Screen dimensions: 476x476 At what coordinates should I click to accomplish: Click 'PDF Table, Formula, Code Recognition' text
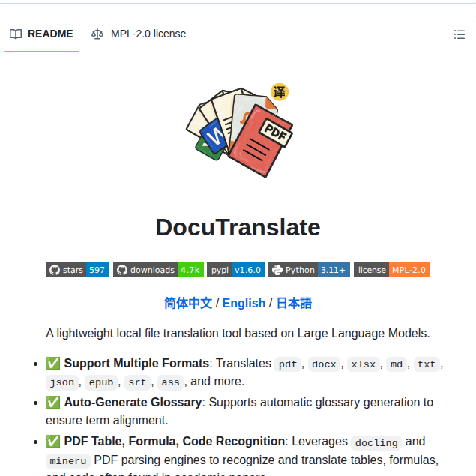(175, 442)
